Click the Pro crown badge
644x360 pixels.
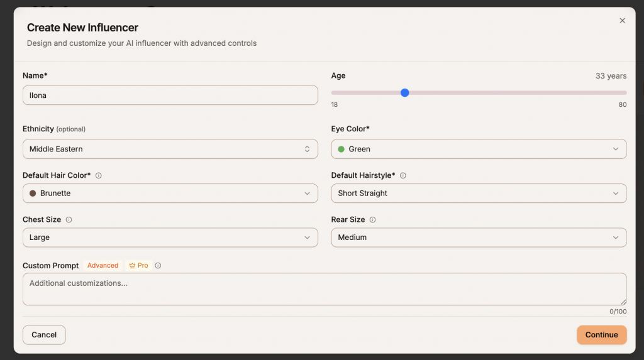138,266
